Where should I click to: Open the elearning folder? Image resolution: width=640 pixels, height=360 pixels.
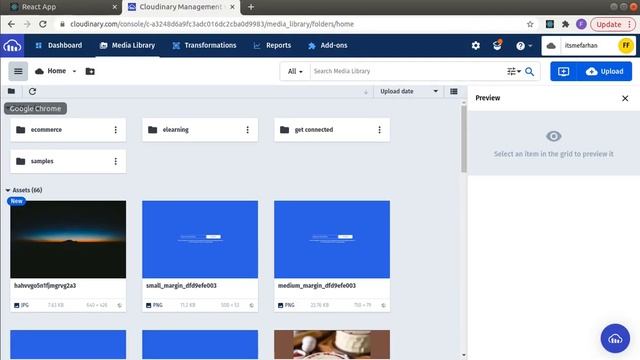[x=200, y=130]
